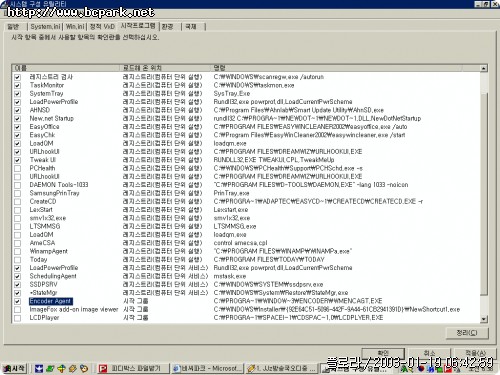This screenshot has width=500, height=375.
Task: Check the DAEMON Tools-1033 checkbox
Action: coord(17,185)
